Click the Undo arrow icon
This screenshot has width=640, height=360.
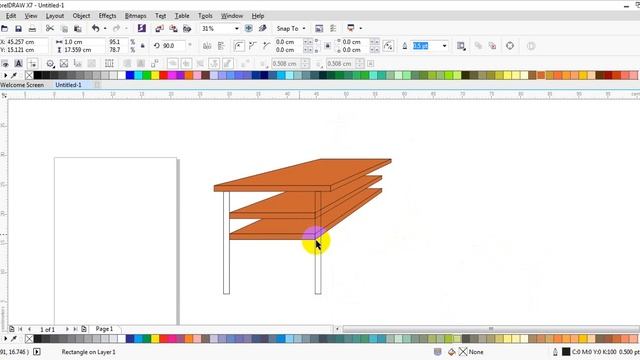96,28
